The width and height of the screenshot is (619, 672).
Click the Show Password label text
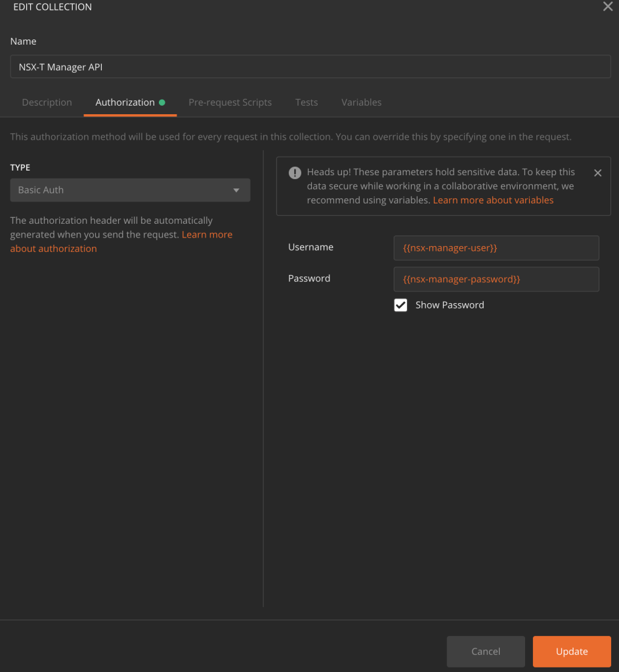click(450, 305)
